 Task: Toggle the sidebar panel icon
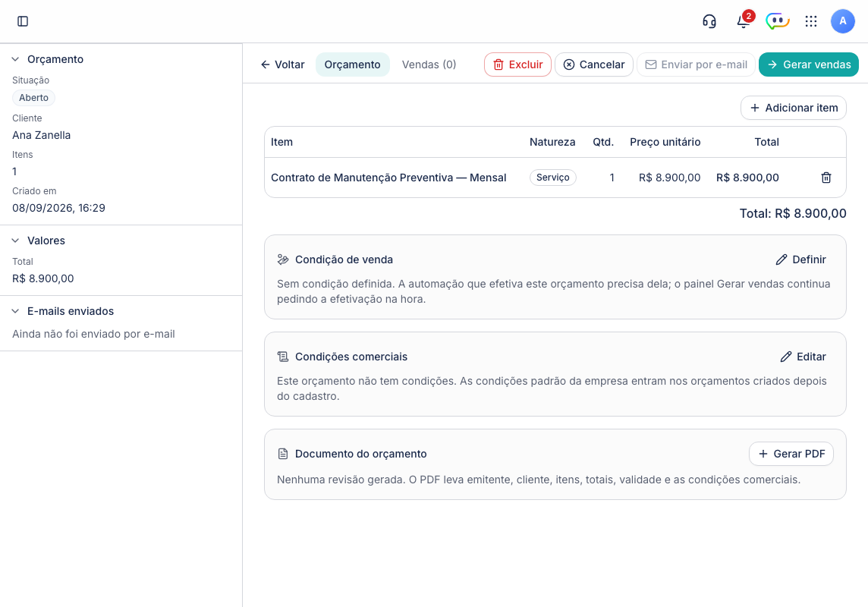pos(23,21)
